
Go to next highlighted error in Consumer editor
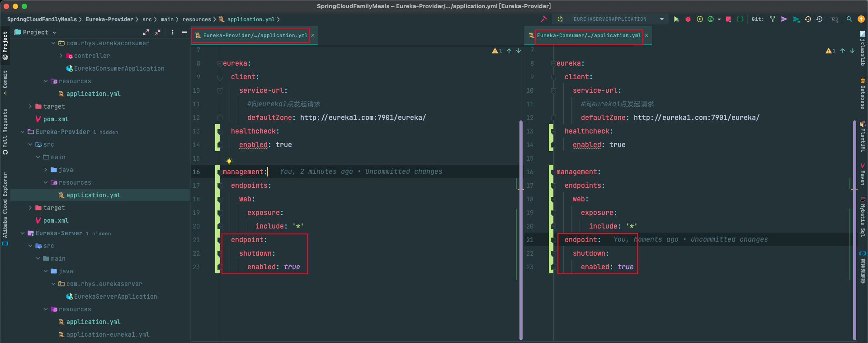point(852,51)
